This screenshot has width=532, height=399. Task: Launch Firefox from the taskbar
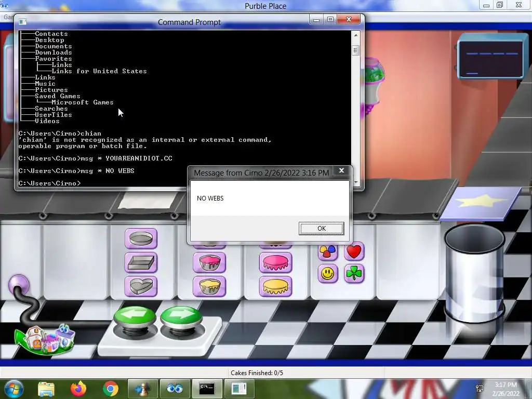tap(78, 389)
